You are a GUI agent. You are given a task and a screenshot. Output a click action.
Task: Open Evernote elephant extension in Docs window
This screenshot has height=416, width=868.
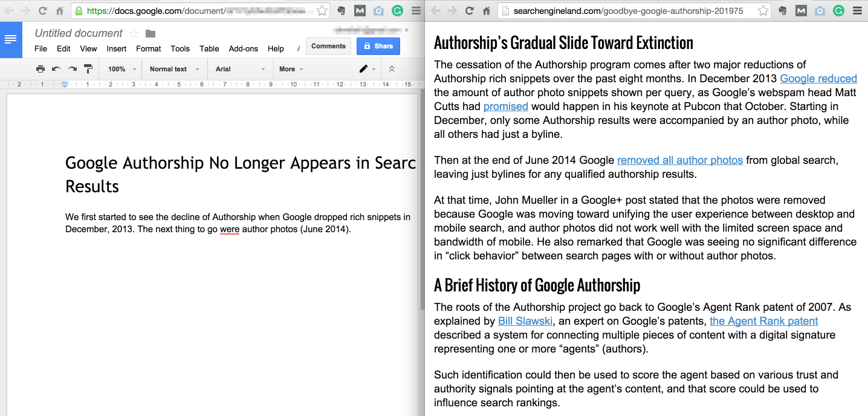tap(342, 11)
